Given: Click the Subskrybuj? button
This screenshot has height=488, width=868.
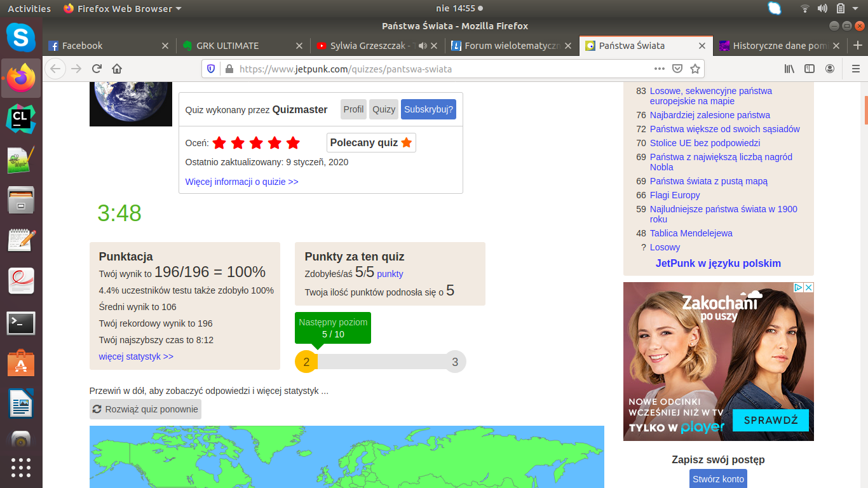Looking at the screenshot, I should 428,109.
